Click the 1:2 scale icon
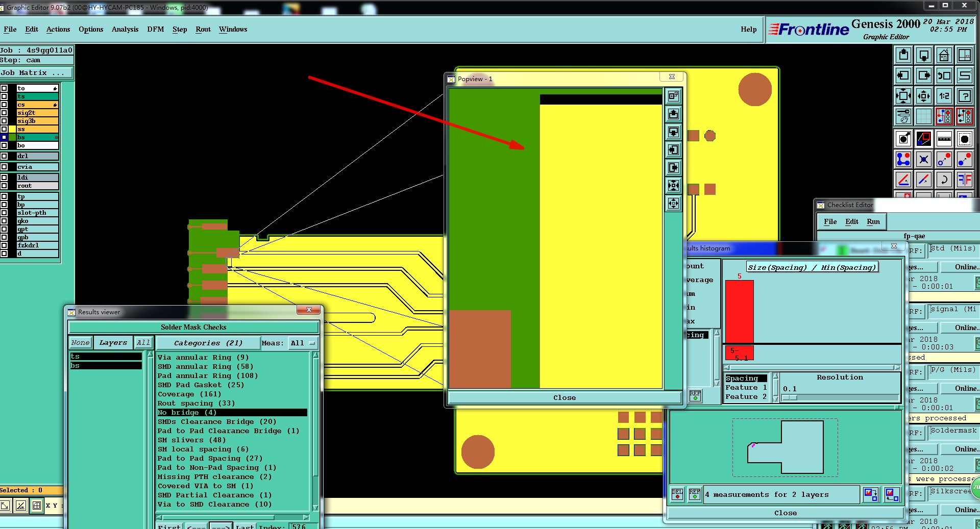 point(944,96)
